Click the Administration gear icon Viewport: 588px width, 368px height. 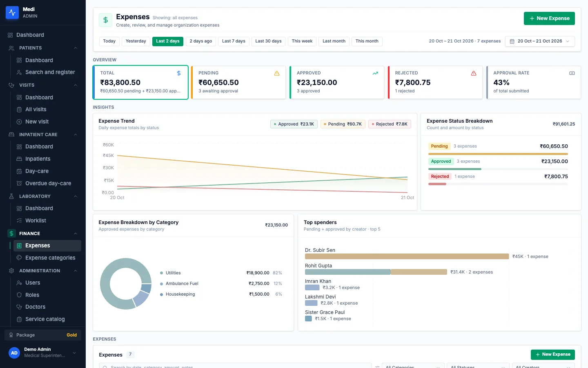tap(11, 271)
